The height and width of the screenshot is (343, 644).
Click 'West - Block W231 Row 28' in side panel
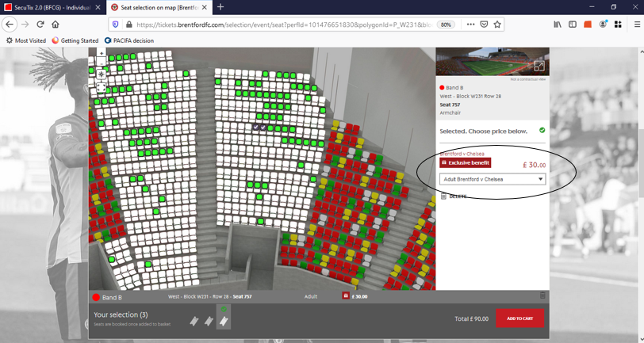pos(470,97)
